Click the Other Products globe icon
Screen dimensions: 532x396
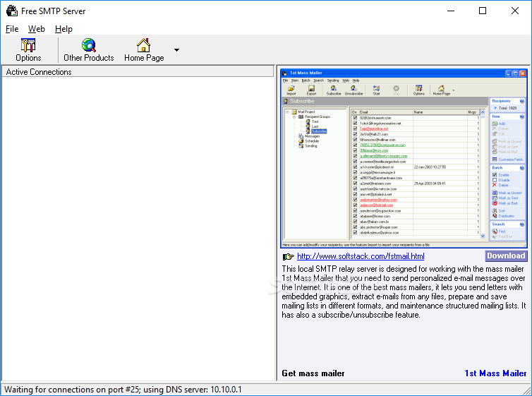pos(89,44)
